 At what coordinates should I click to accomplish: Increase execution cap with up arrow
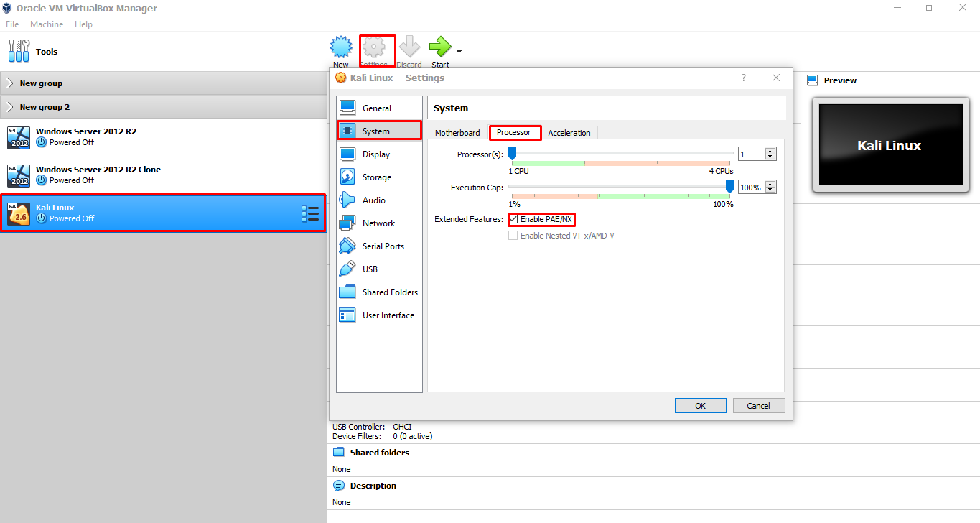tap(770, 184)
